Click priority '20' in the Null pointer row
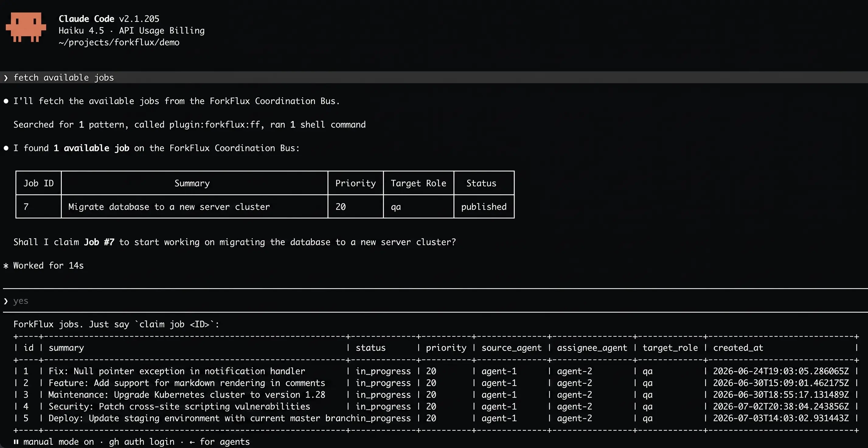 431,371
